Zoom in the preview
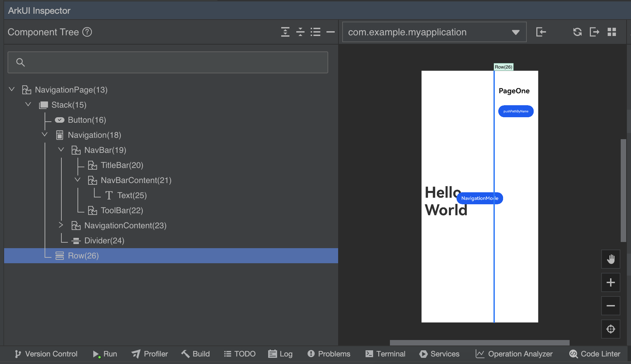The image size is (631, 364). point(611,282)
